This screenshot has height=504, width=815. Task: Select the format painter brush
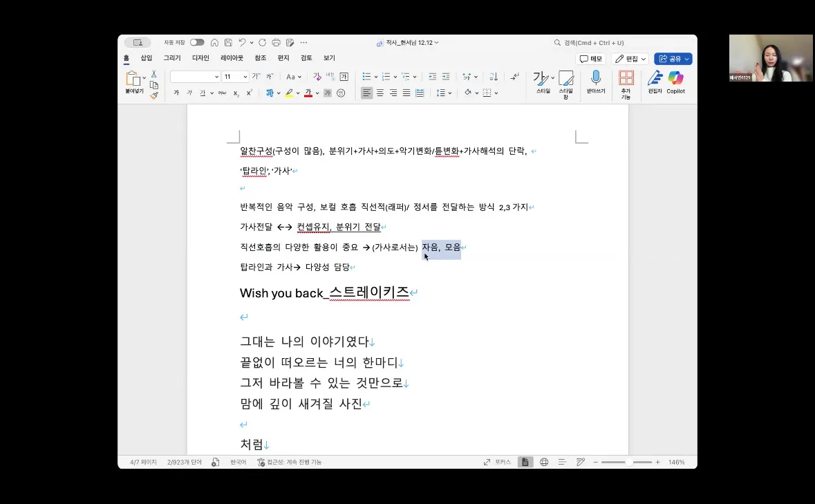154,95
